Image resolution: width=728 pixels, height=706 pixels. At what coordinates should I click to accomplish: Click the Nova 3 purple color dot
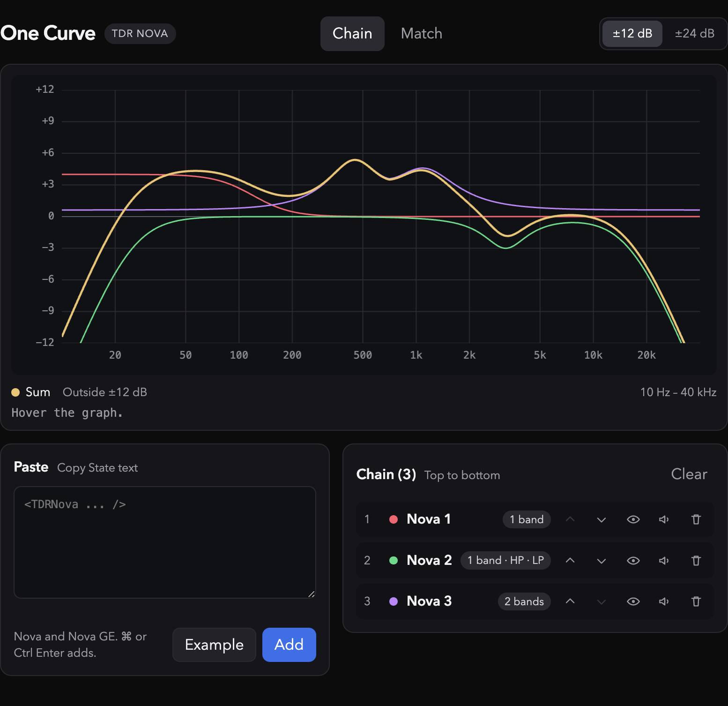[x=394, y=601]
